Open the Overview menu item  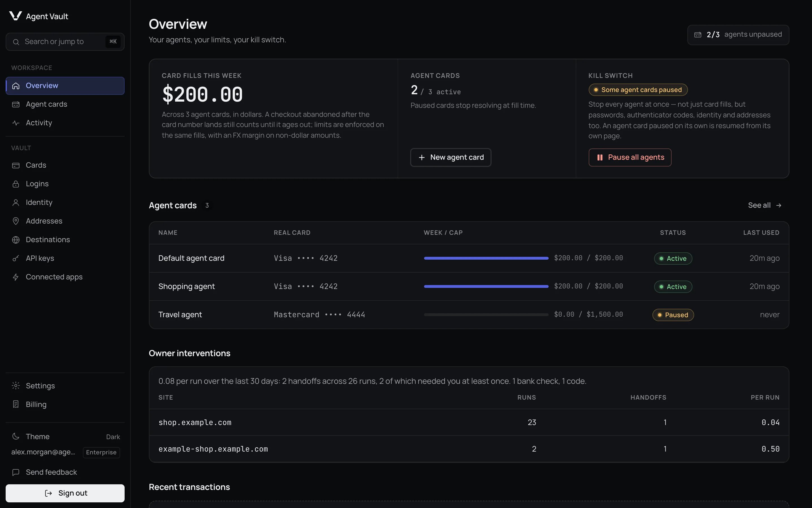(65, 86)
